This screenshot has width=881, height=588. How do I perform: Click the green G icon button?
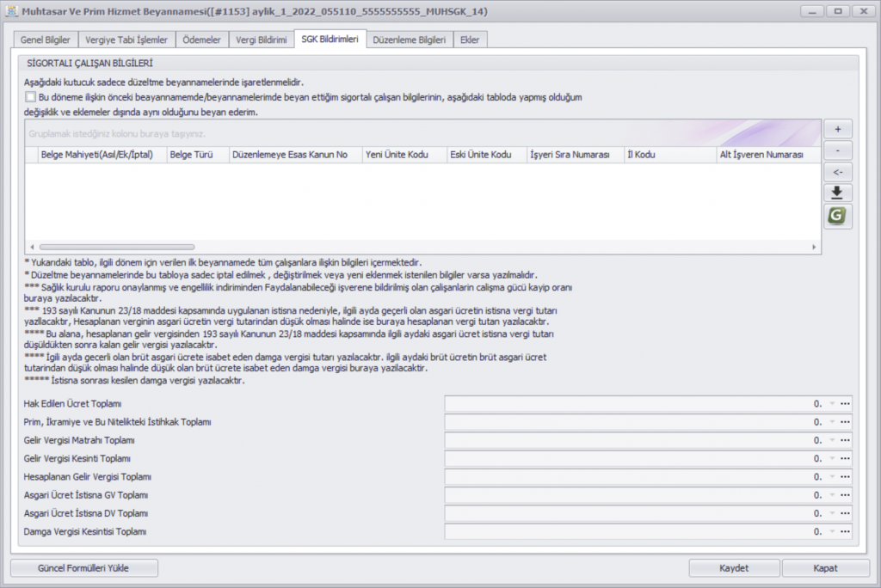[x=837, y=217]
